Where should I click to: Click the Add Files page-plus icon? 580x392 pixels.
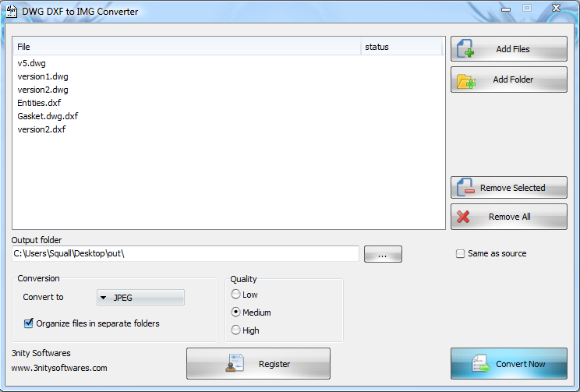[465, 48]
